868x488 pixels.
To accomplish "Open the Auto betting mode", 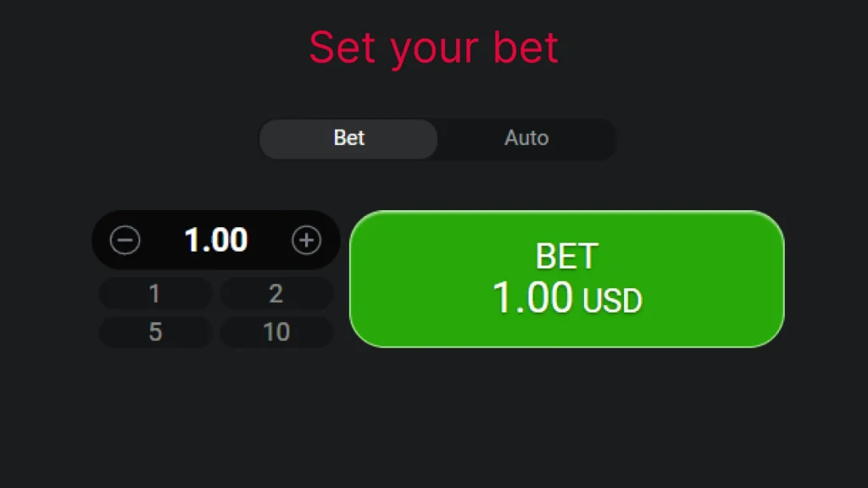I will click(x=526, y=138).
